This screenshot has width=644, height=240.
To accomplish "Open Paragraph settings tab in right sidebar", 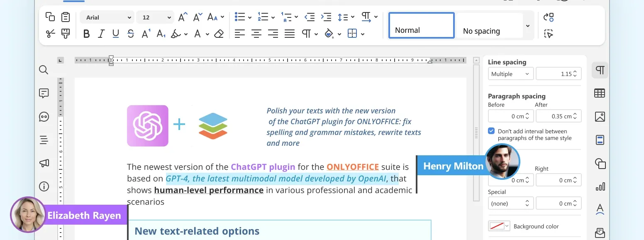I will [x=600, y=70].
